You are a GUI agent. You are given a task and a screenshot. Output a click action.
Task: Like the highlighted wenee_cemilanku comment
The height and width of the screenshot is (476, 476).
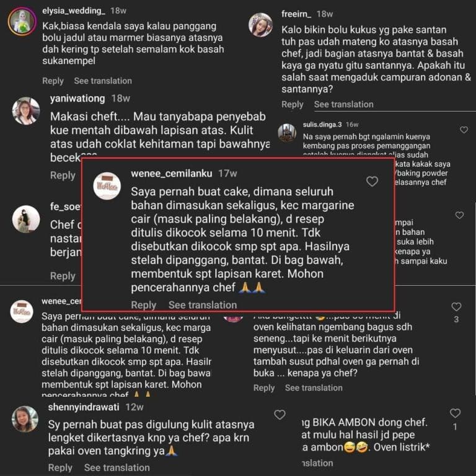pos(372,182)
